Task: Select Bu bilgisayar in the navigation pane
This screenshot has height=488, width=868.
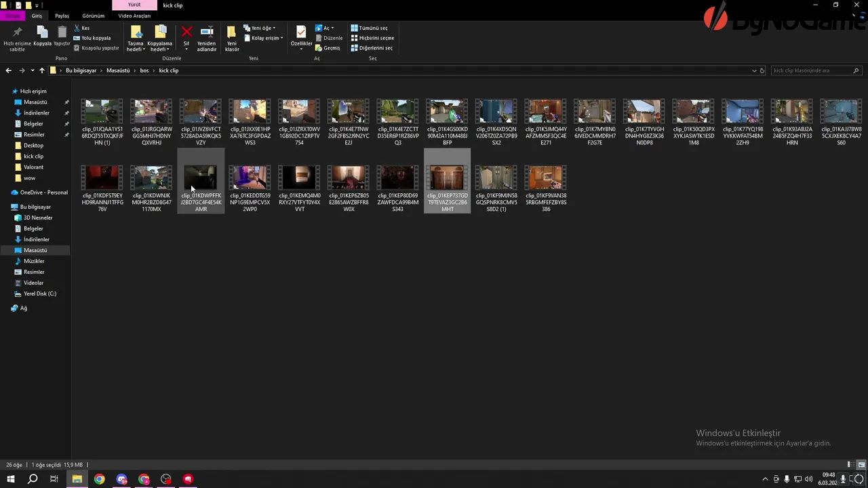Action: pyautogui.click(x=35, y=207)
